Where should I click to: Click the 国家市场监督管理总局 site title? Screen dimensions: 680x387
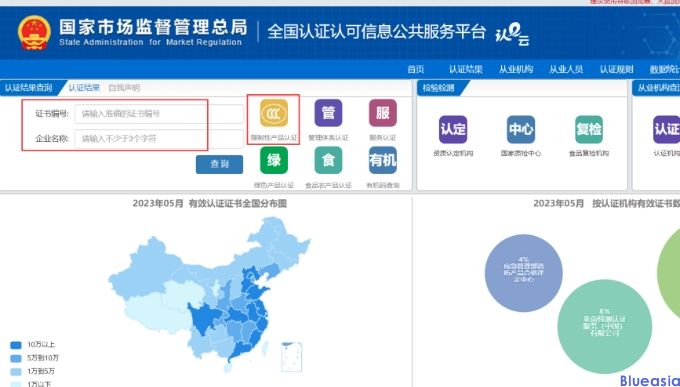153,26
